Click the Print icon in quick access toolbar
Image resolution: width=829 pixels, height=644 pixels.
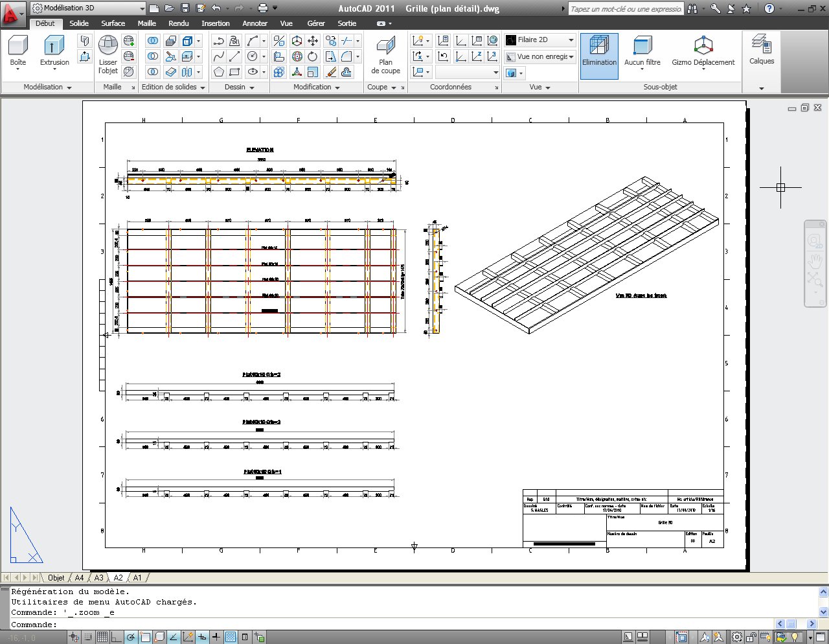[x=262, y=8]
